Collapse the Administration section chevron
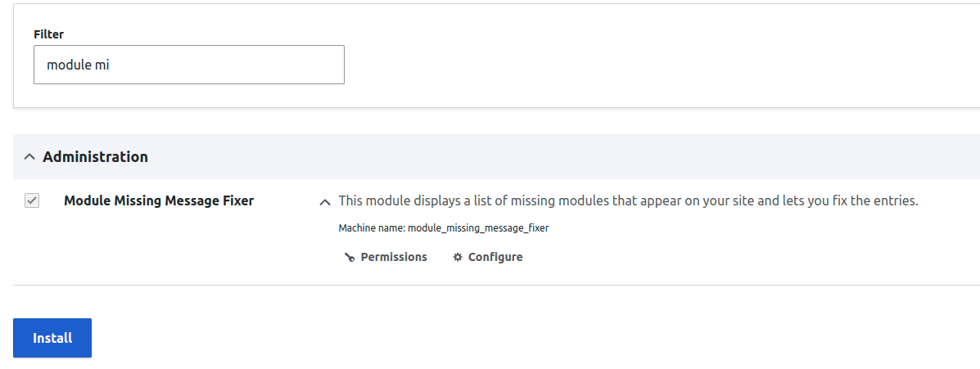The image size is (980, 369). pos(29,157)
